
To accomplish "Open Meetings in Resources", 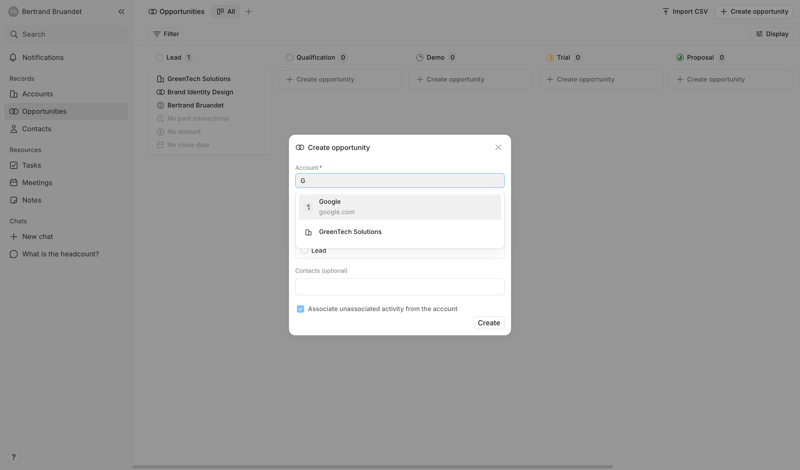I will [x=66, y=183].
